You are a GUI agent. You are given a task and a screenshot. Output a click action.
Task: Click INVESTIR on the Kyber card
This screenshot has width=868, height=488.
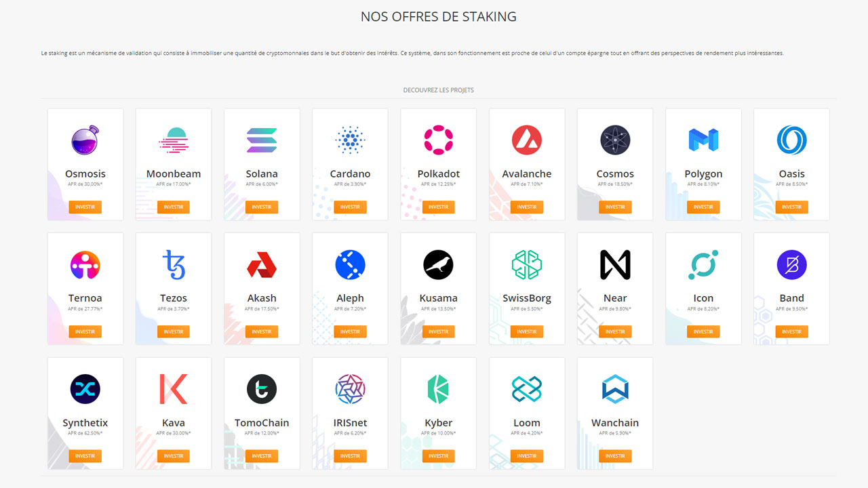(x=438, y=455)
